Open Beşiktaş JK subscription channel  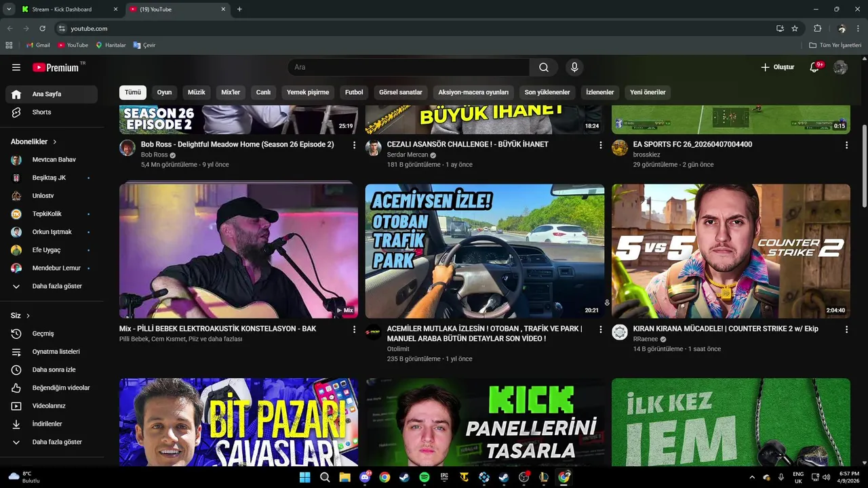[x=52, y=178]
